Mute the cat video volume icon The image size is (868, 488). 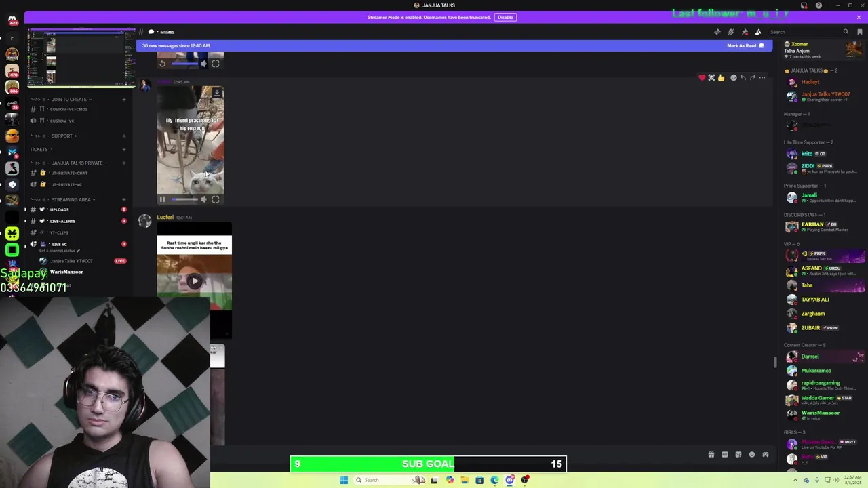pyautogui.click(x=203, y=199)
